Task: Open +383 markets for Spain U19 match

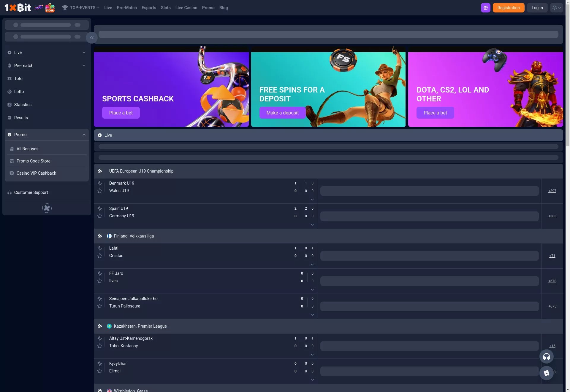Action: pyautogui.click(x=552, y=216)
